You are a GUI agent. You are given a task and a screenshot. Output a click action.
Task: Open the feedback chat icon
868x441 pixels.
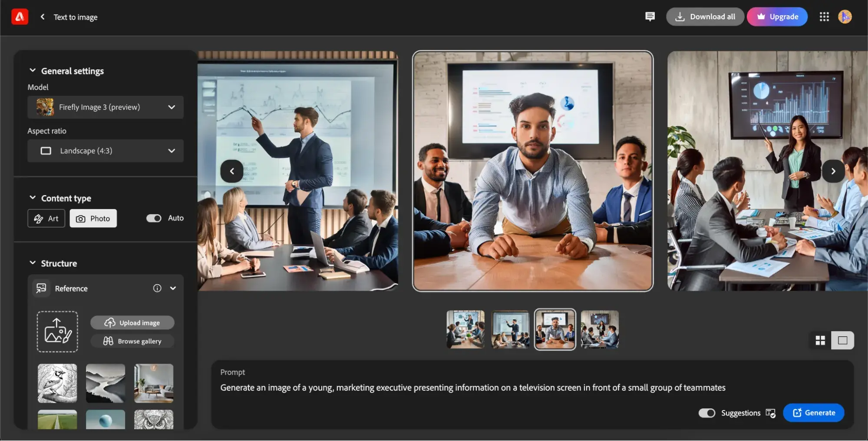[x=650, y=17]
